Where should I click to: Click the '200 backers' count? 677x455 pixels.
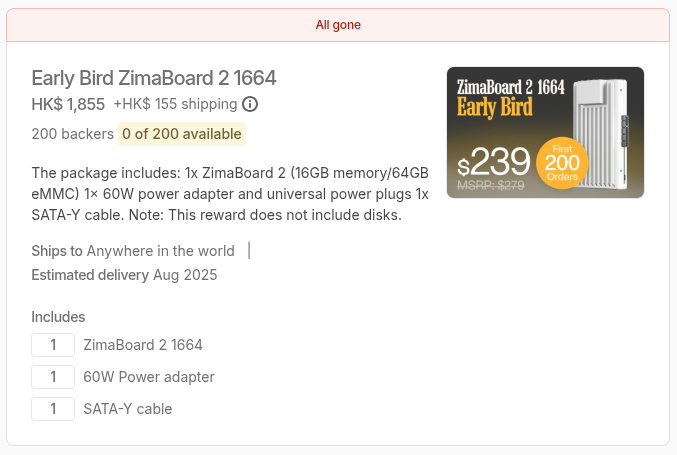pyautogui.click(x=72, y=134)
